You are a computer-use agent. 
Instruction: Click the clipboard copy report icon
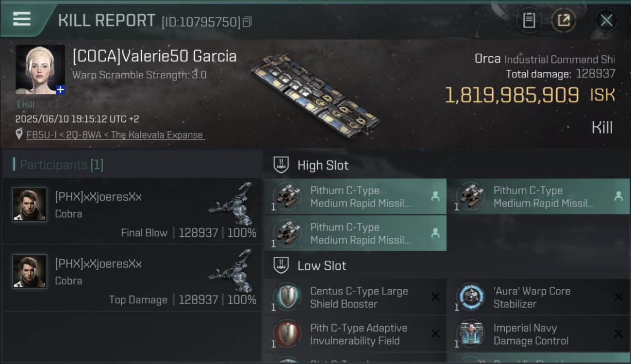pos(529,20)
